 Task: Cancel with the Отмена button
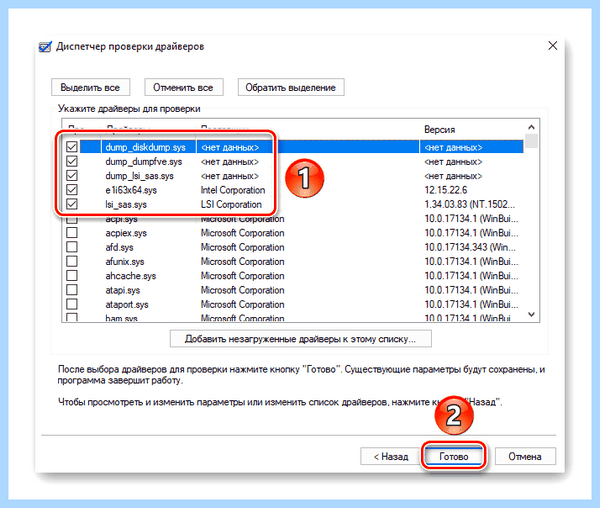pos(525,456)
